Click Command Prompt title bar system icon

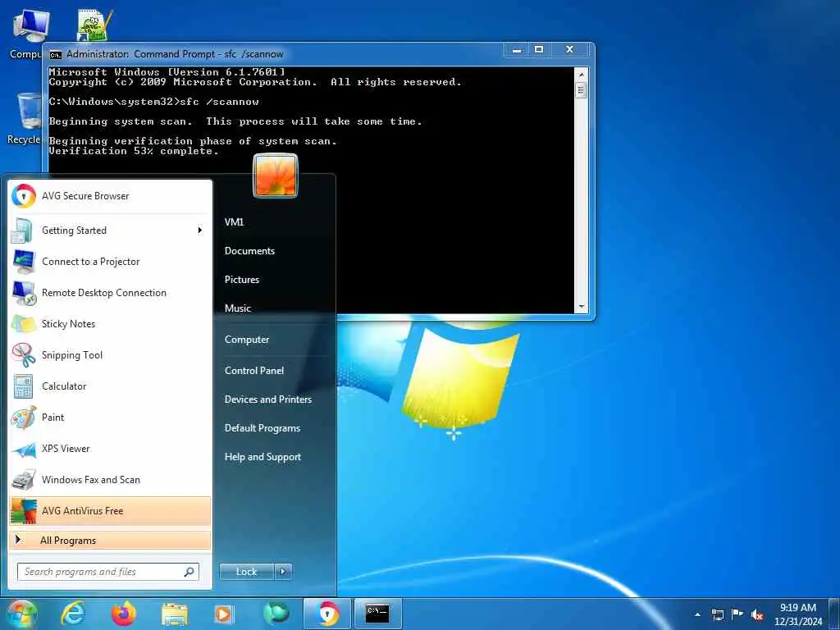[x=56, y=55]
